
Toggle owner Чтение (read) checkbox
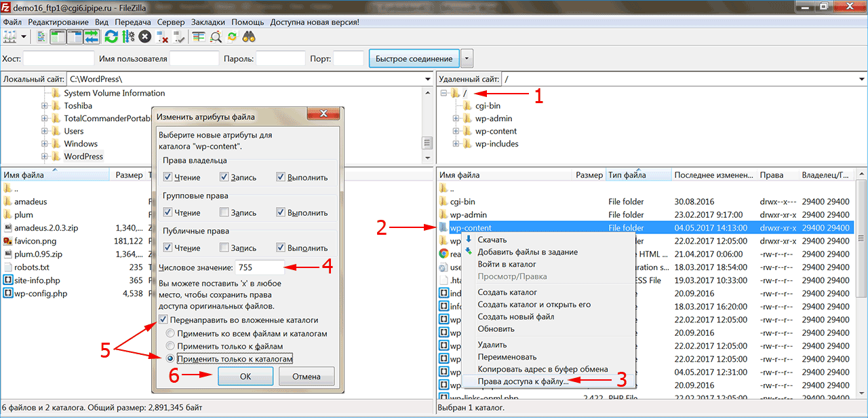(168, 177)
